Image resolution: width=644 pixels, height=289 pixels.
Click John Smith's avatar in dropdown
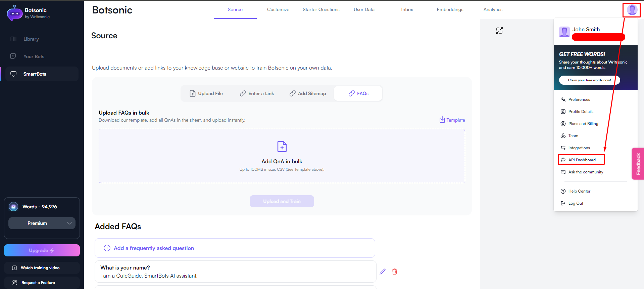564,32
